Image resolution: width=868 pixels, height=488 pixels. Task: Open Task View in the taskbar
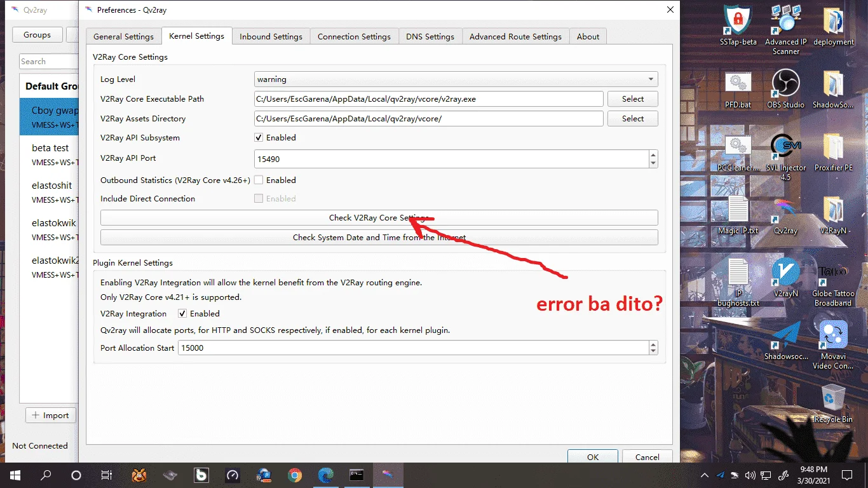[106, 475]
